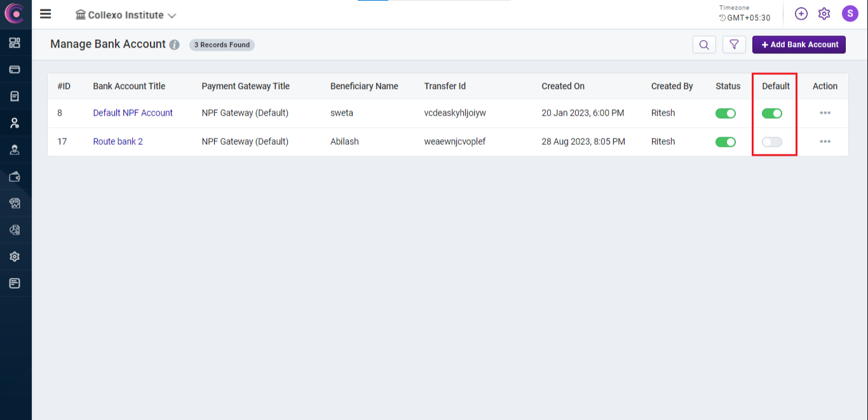The image size is (868, 420).
Task: Open the Route bank 2 link
Action: tap(118, 142)
